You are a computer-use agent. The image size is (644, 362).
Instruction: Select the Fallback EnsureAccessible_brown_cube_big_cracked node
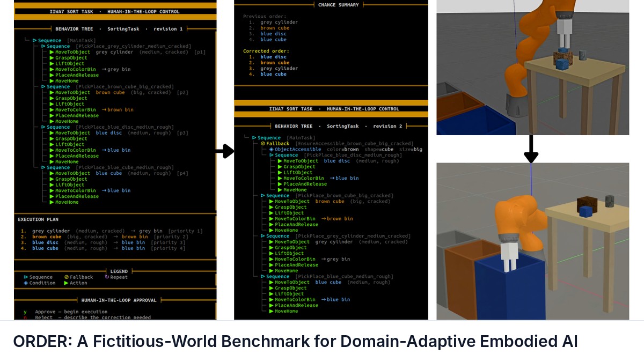pyautogui.click(x=337, y=144)
